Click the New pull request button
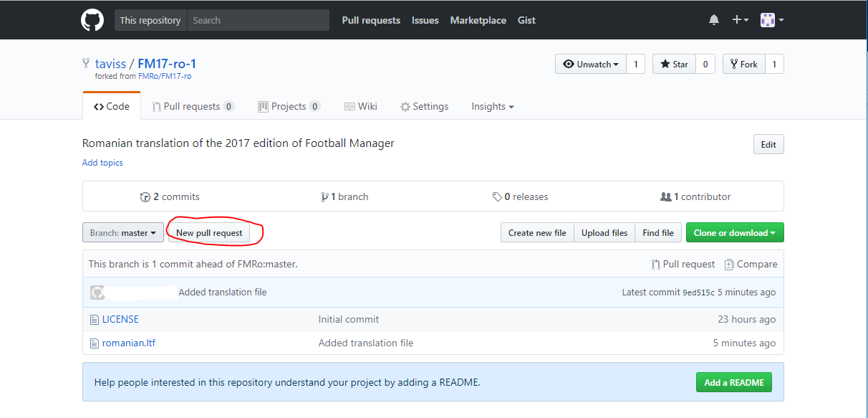Screen dimensions: 868x418 (x=209, y=232)
